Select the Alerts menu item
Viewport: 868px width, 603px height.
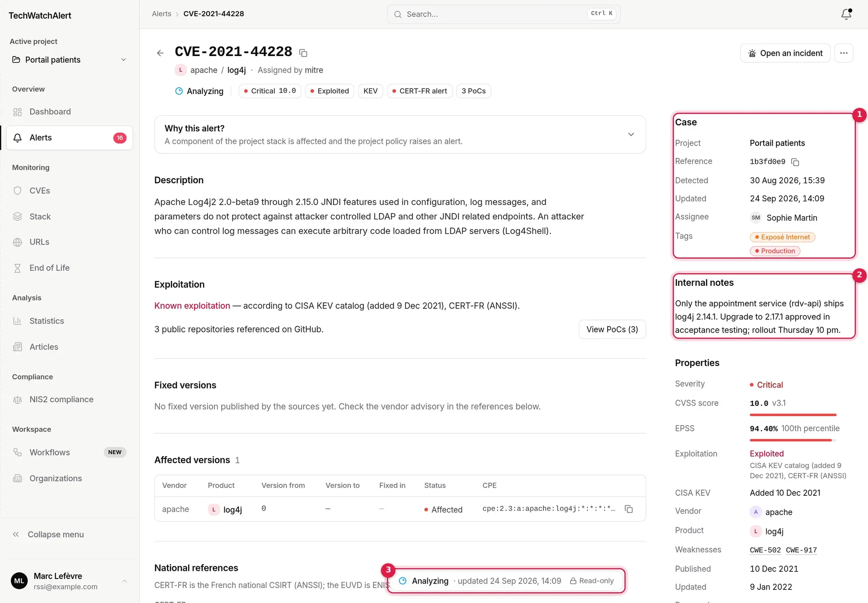pos(70,138)
